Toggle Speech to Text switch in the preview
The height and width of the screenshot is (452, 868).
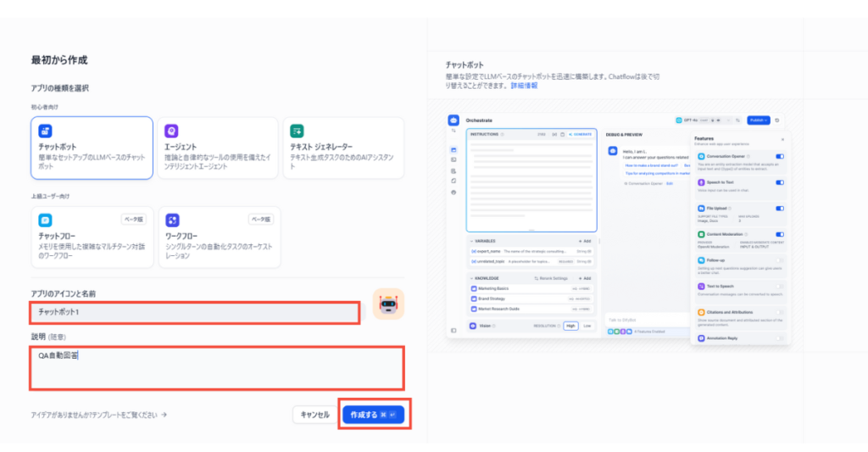click(x=780, y=183)
